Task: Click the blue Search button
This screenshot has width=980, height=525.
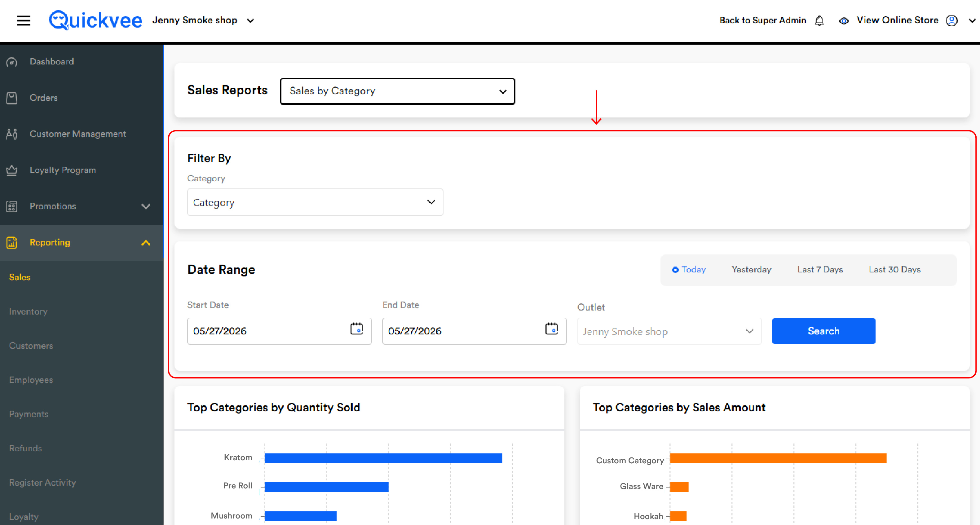Action: [824, 331]
